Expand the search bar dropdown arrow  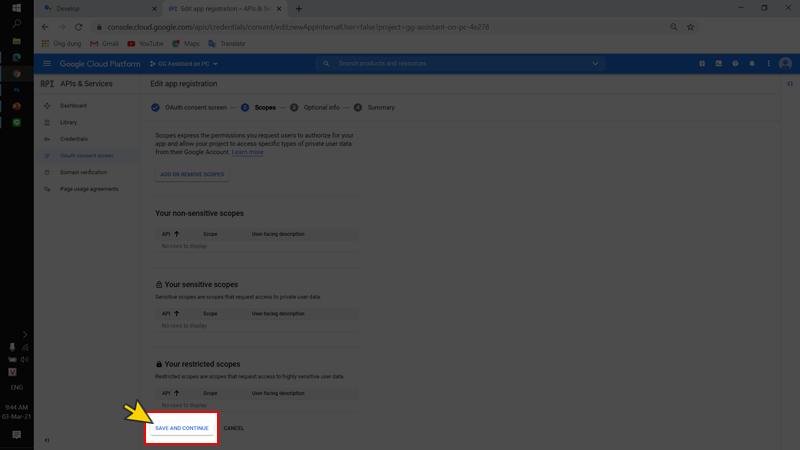(596, 64)
